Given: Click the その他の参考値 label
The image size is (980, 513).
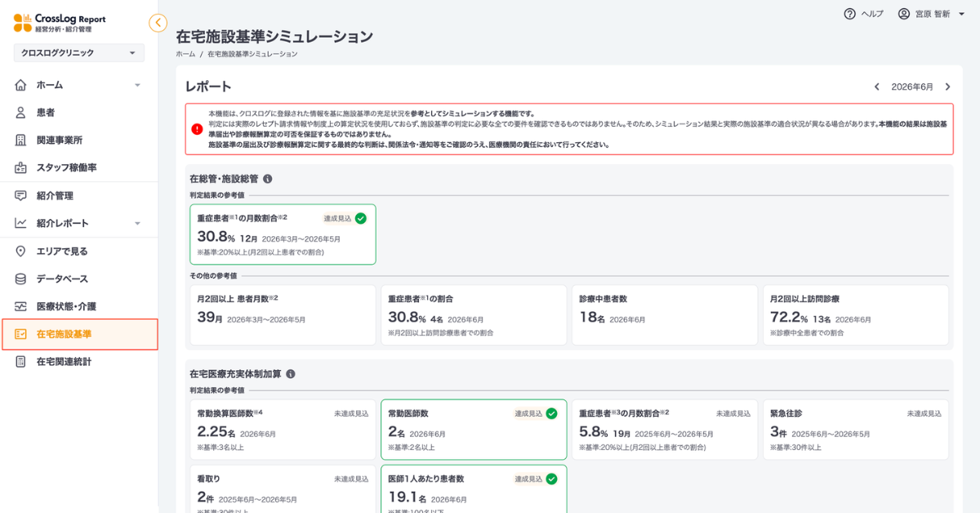Looking at the screenshot, I should point(213,275).
